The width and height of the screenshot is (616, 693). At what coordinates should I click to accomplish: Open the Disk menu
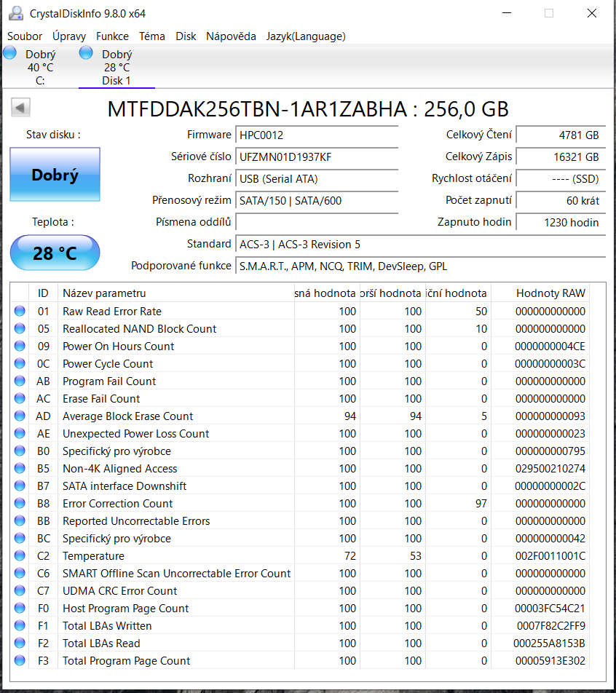pyautogui.click(x=186, y=36)
